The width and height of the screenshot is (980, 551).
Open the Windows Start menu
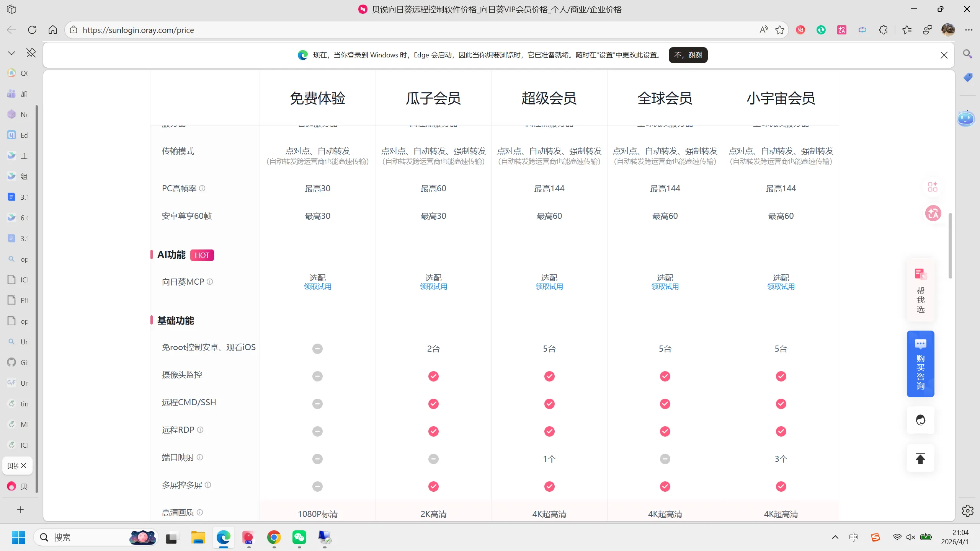click(x=18, y=537)
